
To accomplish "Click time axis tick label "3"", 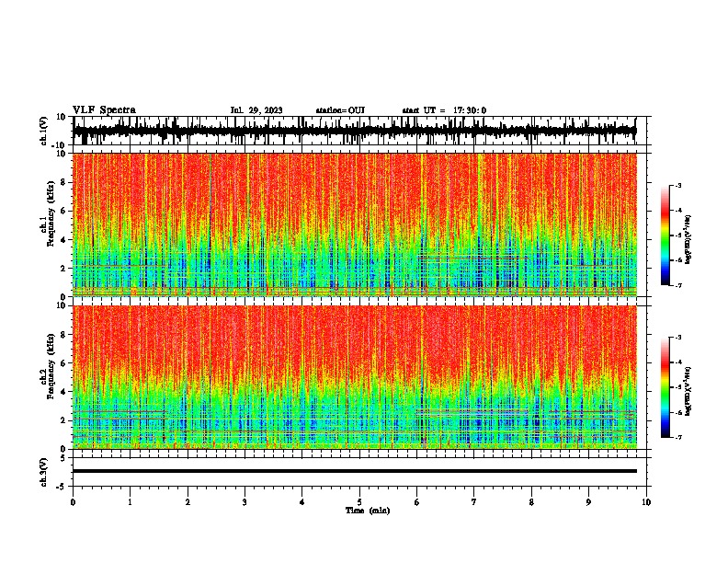I will click(x=245, y=502).
